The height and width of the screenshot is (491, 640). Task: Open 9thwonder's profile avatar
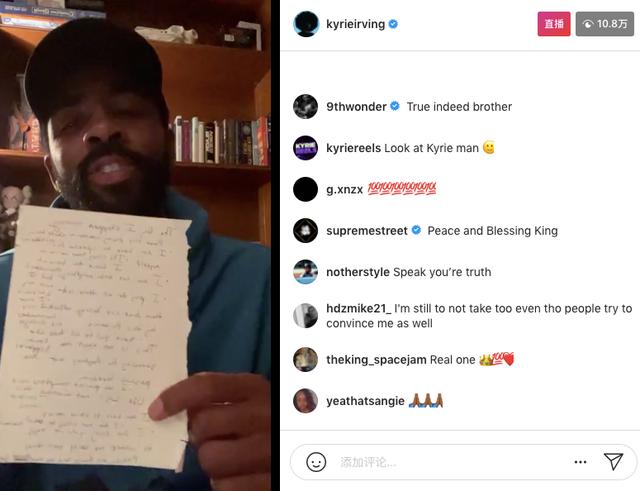click(305, 107)
